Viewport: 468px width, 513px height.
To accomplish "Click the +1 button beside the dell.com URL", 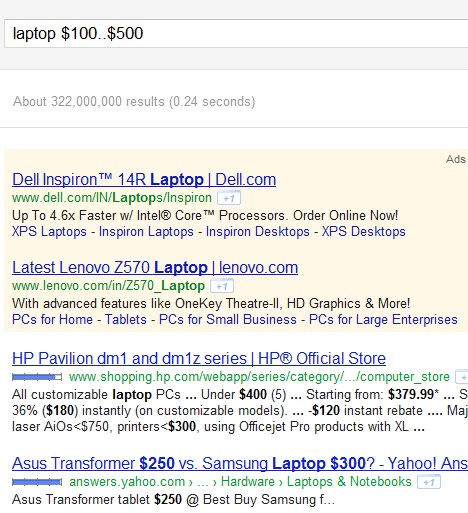I will (229, 198).
